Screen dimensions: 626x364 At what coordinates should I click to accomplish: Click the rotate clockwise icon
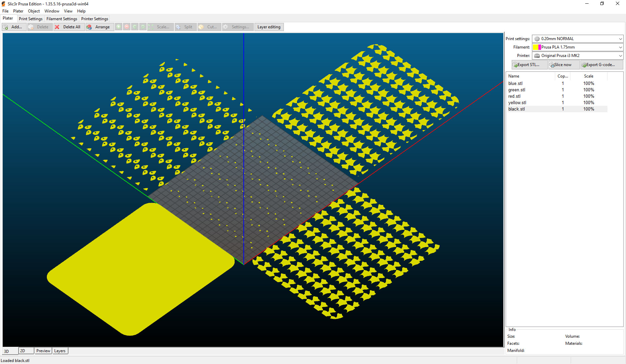(143, 27)
